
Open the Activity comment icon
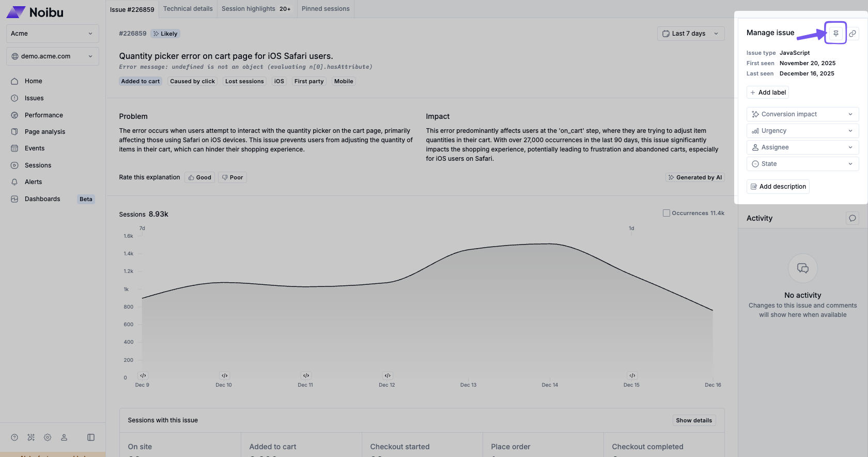point(853,218)
